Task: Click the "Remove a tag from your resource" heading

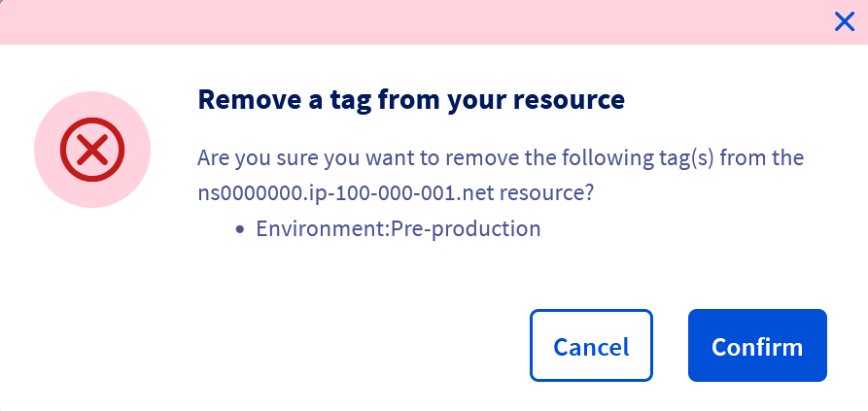Action: pyautogui.click(x=410, y=99)
